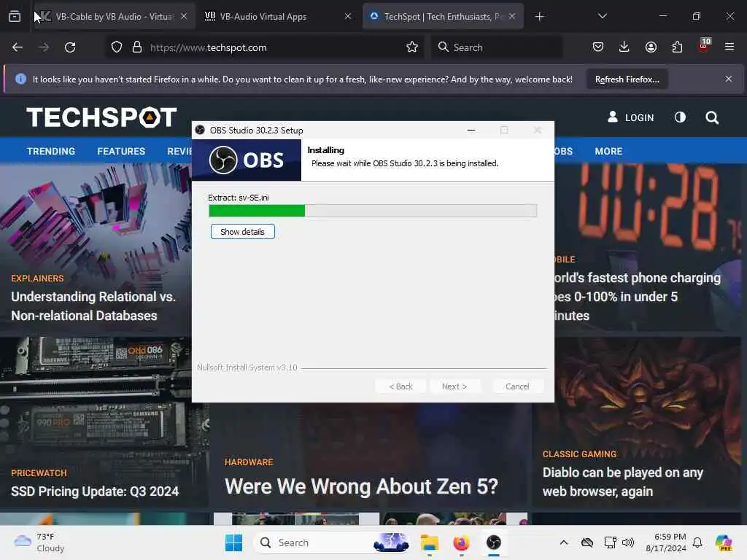Open the Windows Start button

pyautogui.click(x=233, y=542)
